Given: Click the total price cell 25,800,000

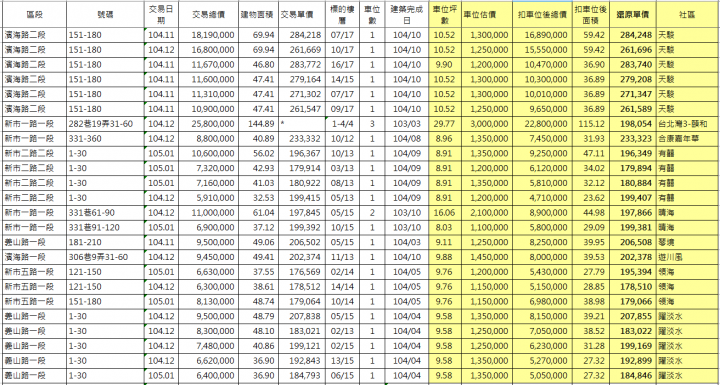Looking at the screenshot, I should [x=208, y=124].
